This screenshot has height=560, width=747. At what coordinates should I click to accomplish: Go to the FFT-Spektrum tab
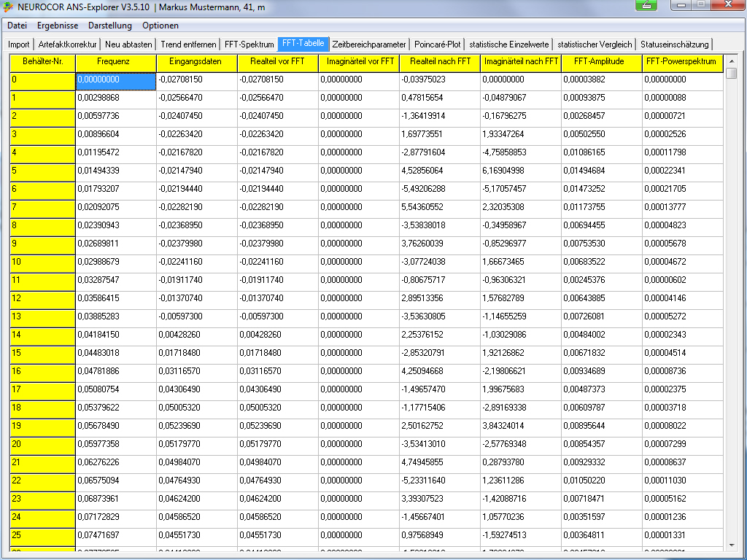click(249, 44)
